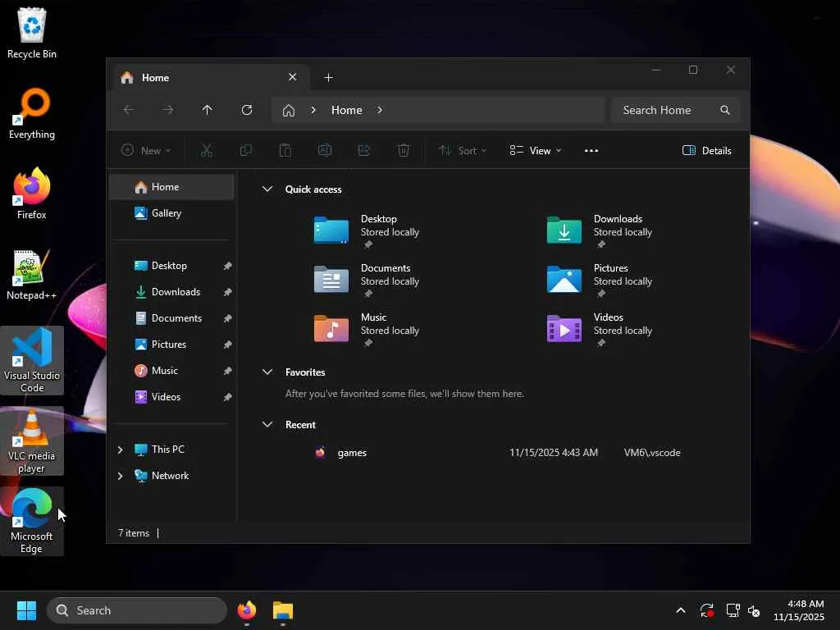Screen dimensions: 840x630
Task: Click the Share icon in toolbar
Action: pyautogui.click(x=364, y=151)
